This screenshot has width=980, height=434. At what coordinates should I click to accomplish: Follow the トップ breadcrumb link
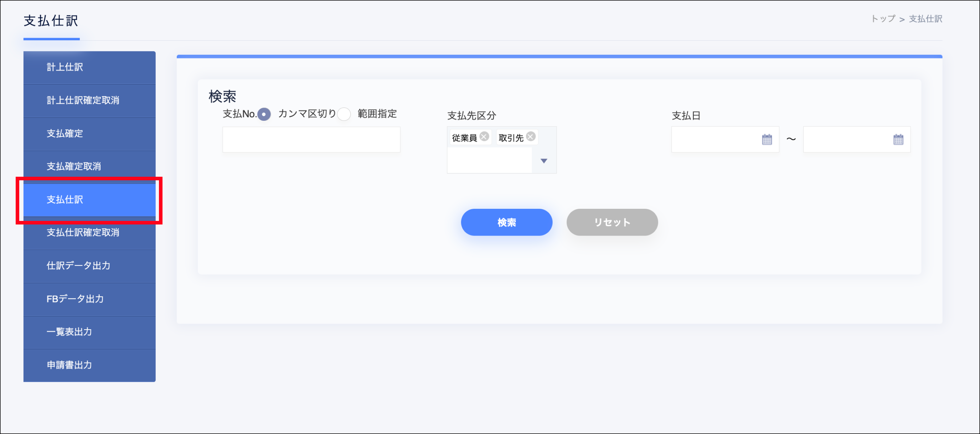(x=883, y=19)
